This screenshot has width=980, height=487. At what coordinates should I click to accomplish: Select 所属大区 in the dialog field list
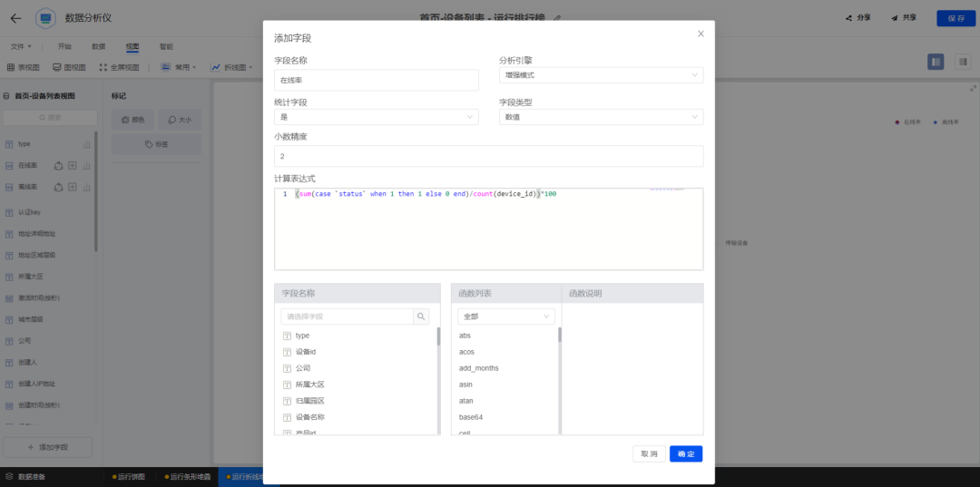(310, 385)
